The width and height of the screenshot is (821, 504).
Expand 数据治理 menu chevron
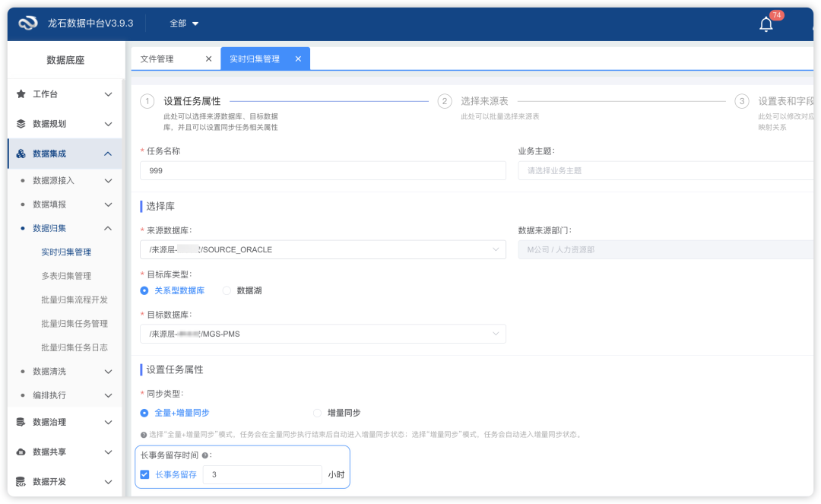[x=108, y=423]
